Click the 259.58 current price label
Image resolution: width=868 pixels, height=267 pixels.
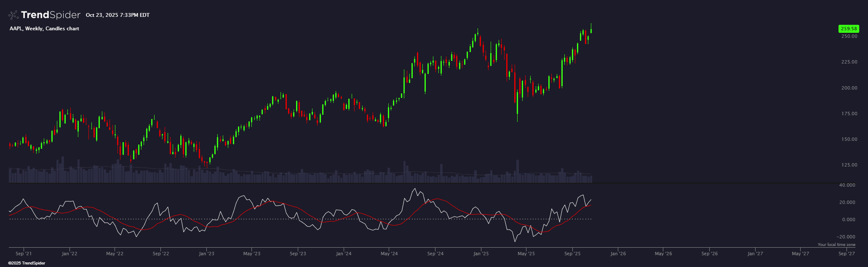849,29
